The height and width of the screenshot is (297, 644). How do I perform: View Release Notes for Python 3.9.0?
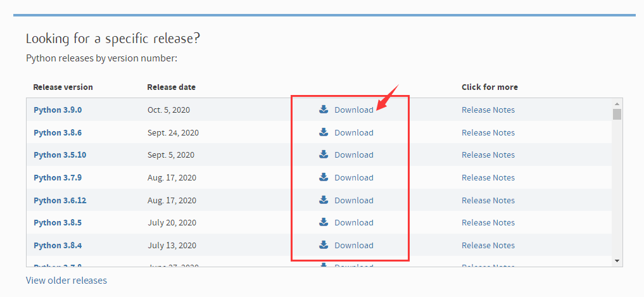[x=488, y=110]
